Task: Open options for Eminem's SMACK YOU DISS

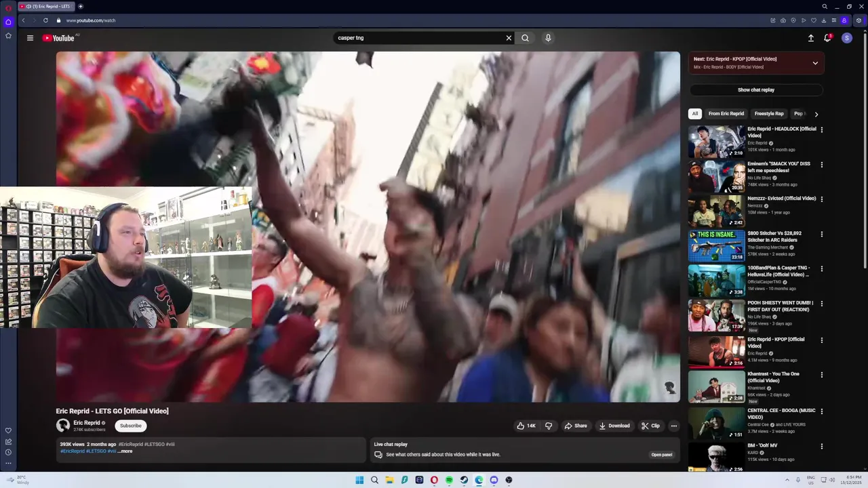Action: [x=822, y=165]
